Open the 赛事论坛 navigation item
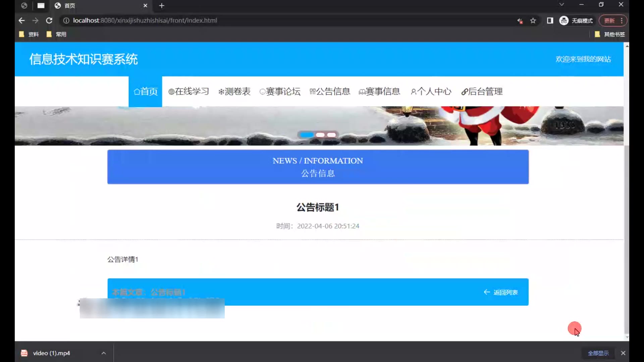Viewport: 644px width, 362px height. coord(280,92)
